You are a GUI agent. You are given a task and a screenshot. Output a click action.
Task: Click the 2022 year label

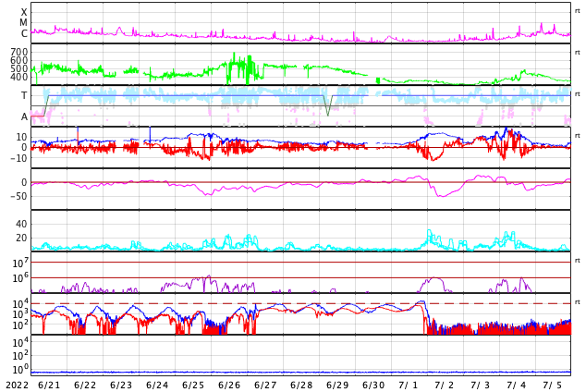(17, 385)
